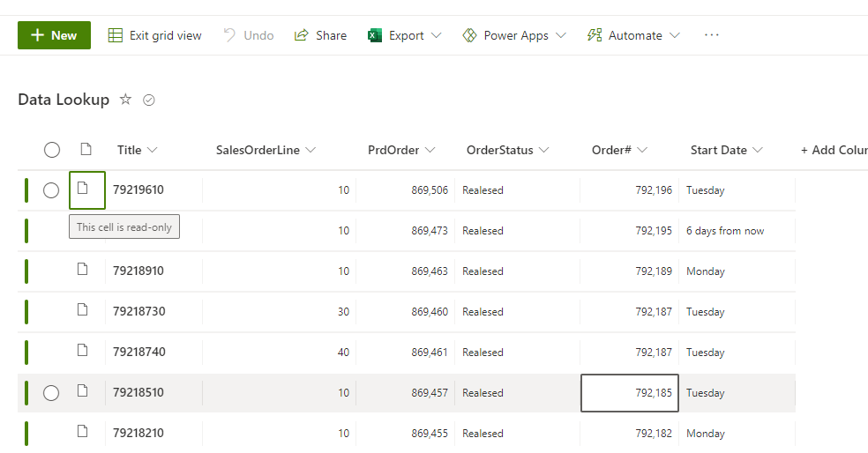This screenshot has height=453, width=868.
Task: Toggle the select all rows circle
Action: point(52,150)
